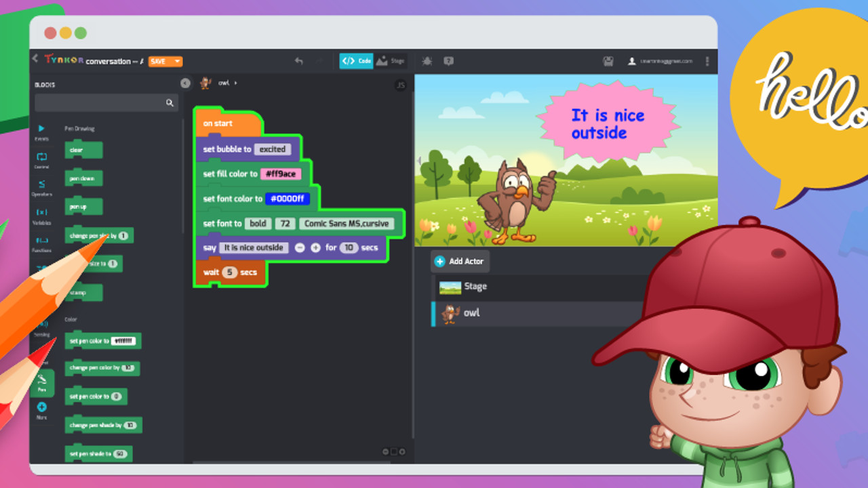This screenshot has width=868, height=488.
Task: Click the stage panel collapse handle
Action: [418, 161]
